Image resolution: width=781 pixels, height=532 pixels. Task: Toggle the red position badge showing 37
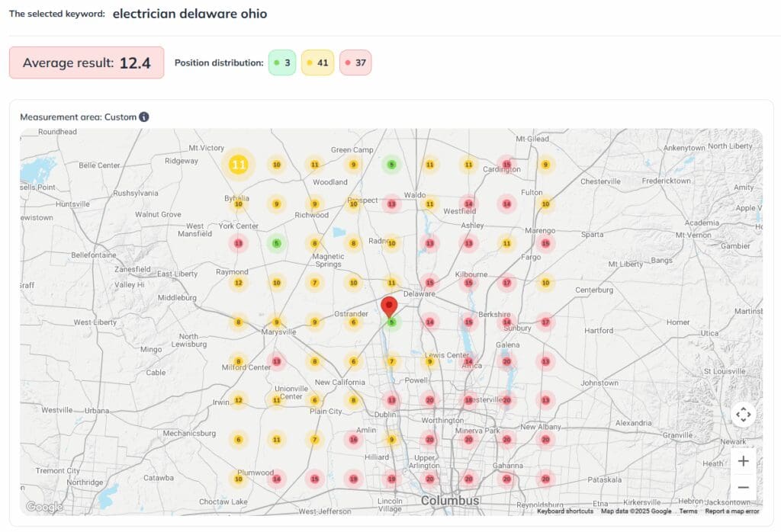click(355, 62)
